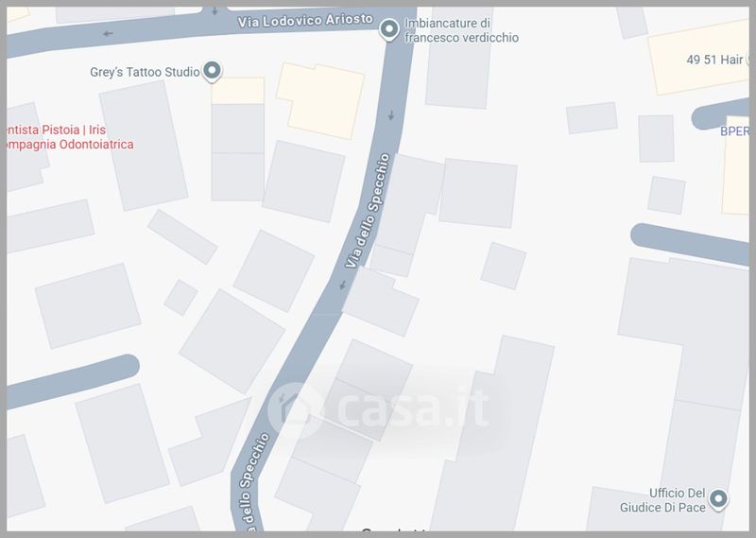Open Dentista Pistoia Iris Compagnia Odontoiatrica label
756x538 pixels.
click(69, 137)
